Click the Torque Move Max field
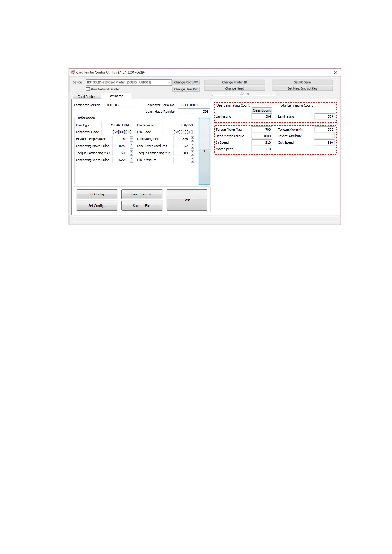Image resolution: width=392 pixels, height=554 pixels. click(x=262, y=130)
